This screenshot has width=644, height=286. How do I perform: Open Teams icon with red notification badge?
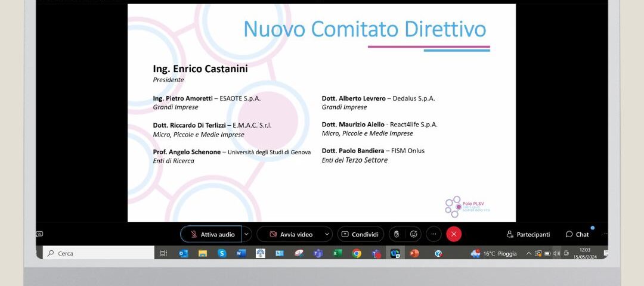pos(376,254)
